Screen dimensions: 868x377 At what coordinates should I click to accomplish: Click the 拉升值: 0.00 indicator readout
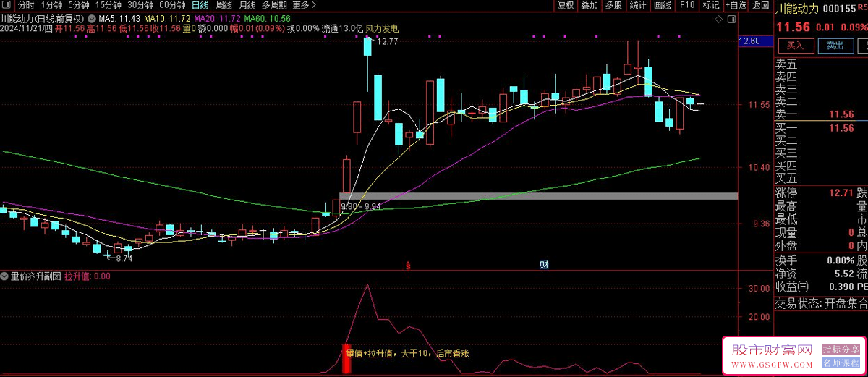tap(88, 276)
